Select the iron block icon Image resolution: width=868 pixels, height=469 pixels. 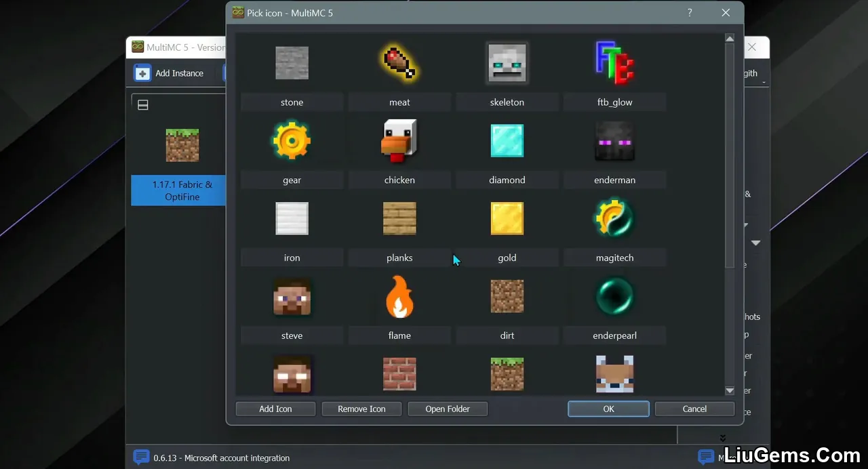click(292, 218)
